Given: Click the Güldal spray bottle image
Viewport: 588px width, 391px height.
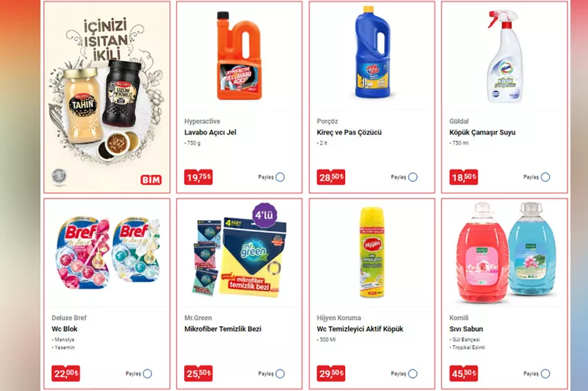Looking at the screenshot, I should [x=504, y=57].
